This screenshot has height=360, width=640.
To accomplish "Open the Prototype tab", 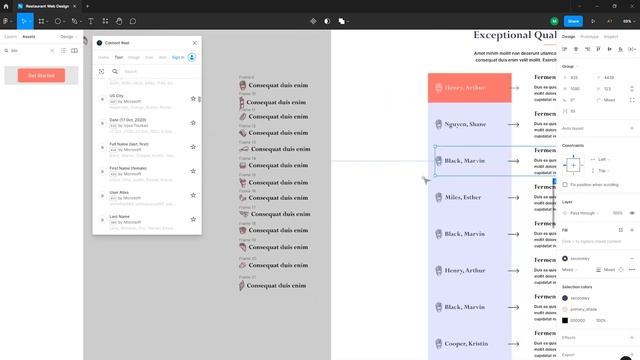I will tap(589, 37).
